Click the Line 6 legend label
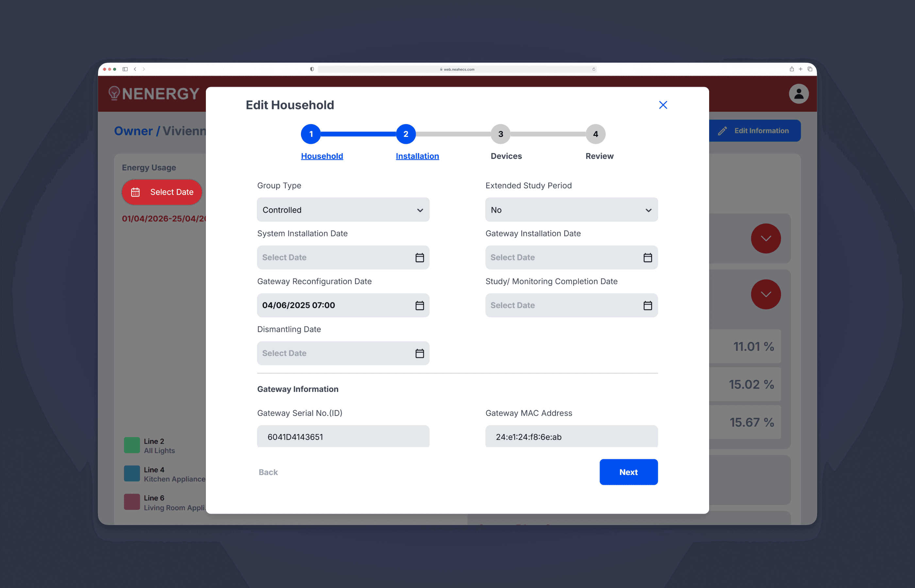 (154, 498)
